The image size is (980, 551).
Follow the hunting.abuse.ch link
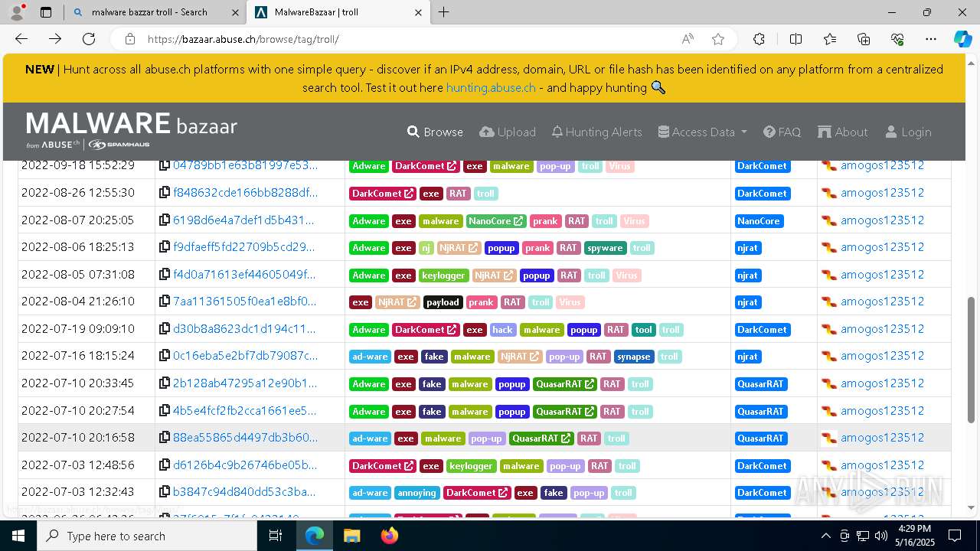491,87
